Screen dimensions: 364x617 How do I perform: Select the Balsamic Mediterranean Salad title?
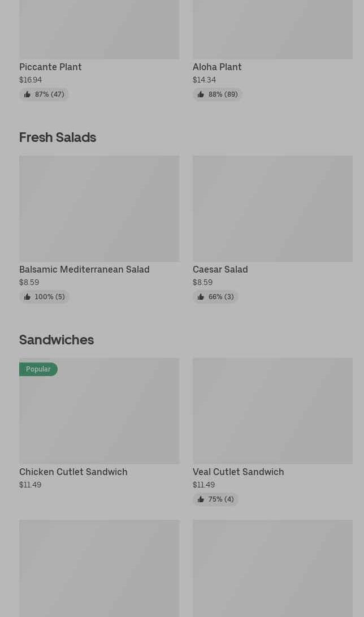pos(84,269)
